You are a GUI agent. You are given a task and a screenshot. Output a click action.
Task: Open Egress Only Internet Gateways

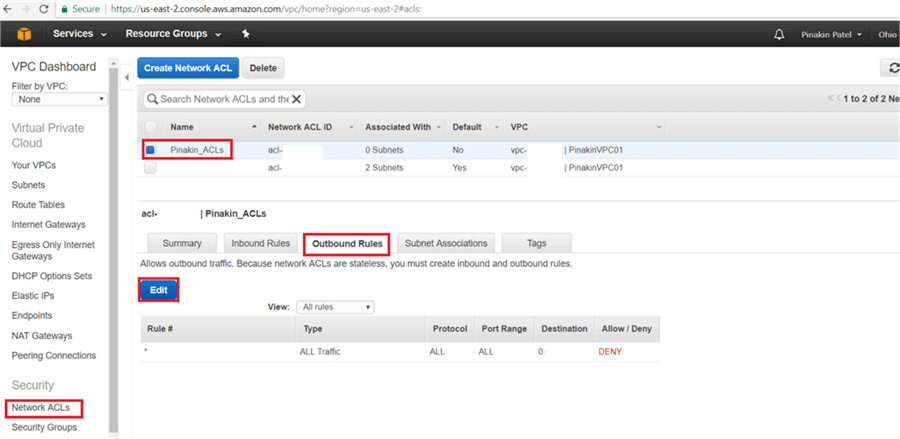click(x=53, y=250)
